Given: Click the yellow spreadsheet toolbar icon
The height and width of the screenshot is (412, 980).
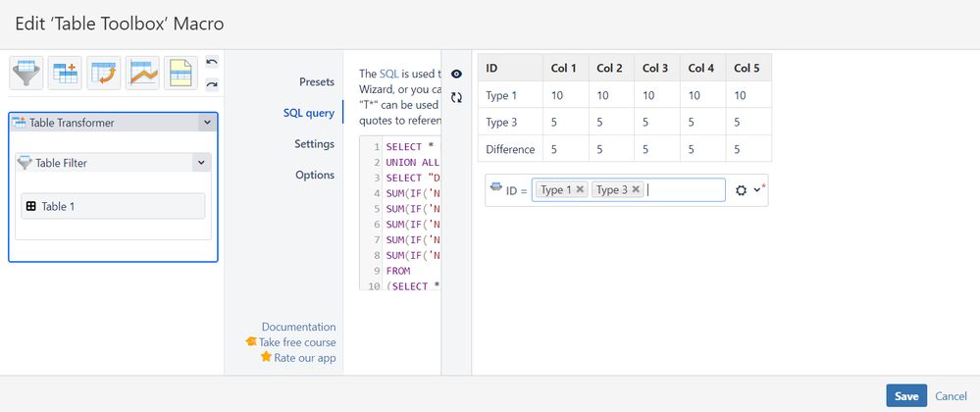Looking at the screenshot, I should point(180,74).
